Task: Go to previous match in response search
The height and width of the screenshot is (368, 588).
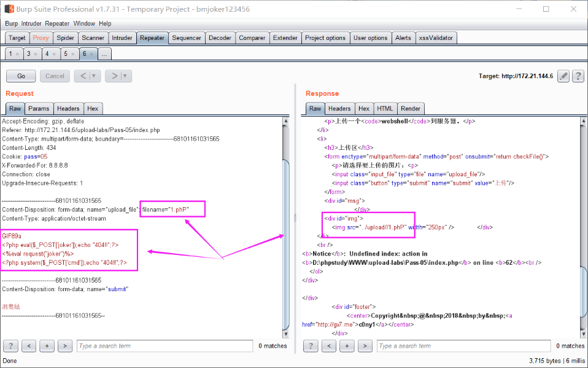Action: click(x=329, y=346)
